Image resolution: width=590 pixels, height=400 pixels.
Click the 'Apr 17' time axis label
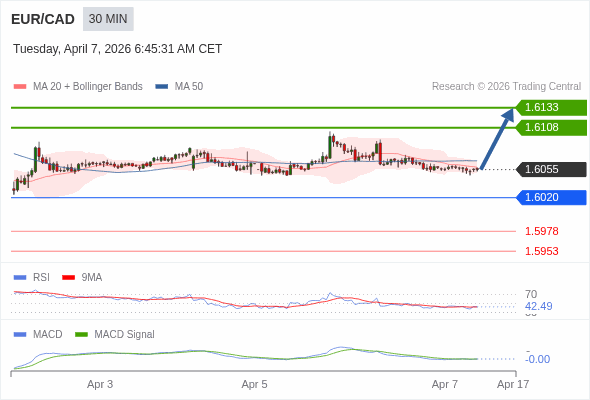513,385
